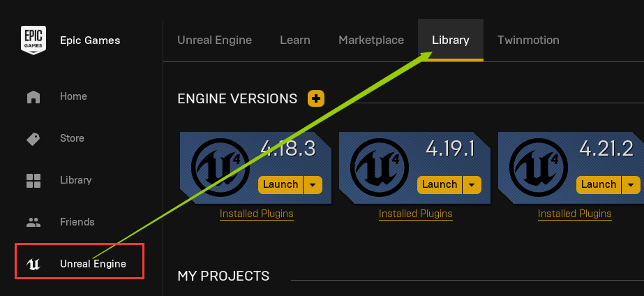Open Installed Plugins for 4.19.1

[x=416, y=214]
